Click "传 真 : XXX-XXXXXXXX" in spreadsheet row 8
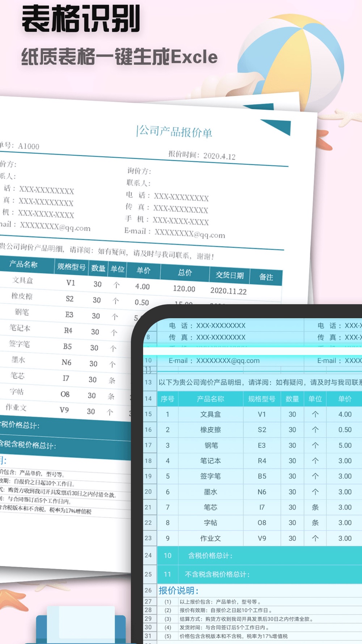 click(x=207, y=337)
